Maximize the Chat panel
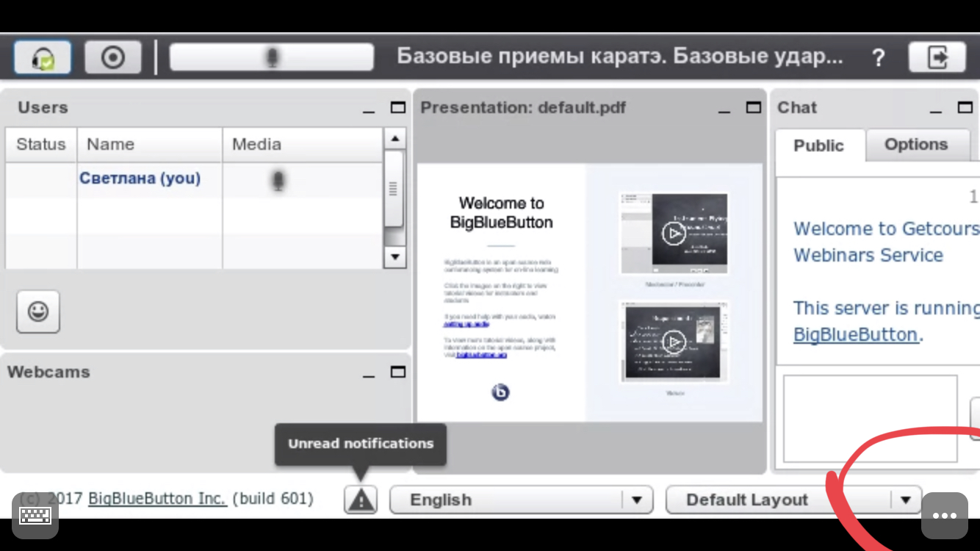Screen dimensions: 980x551 point(965,107)
